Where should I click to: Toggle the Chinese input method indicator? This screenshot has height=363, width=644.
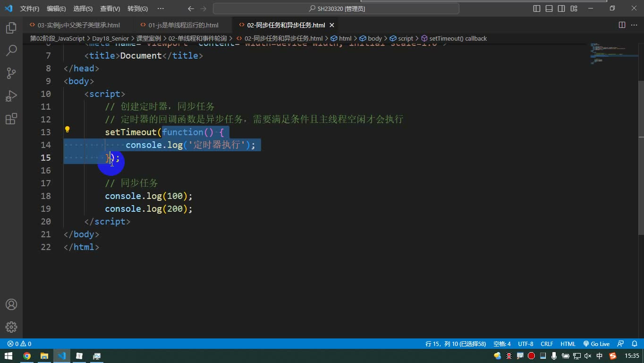[x=600, y=356]
